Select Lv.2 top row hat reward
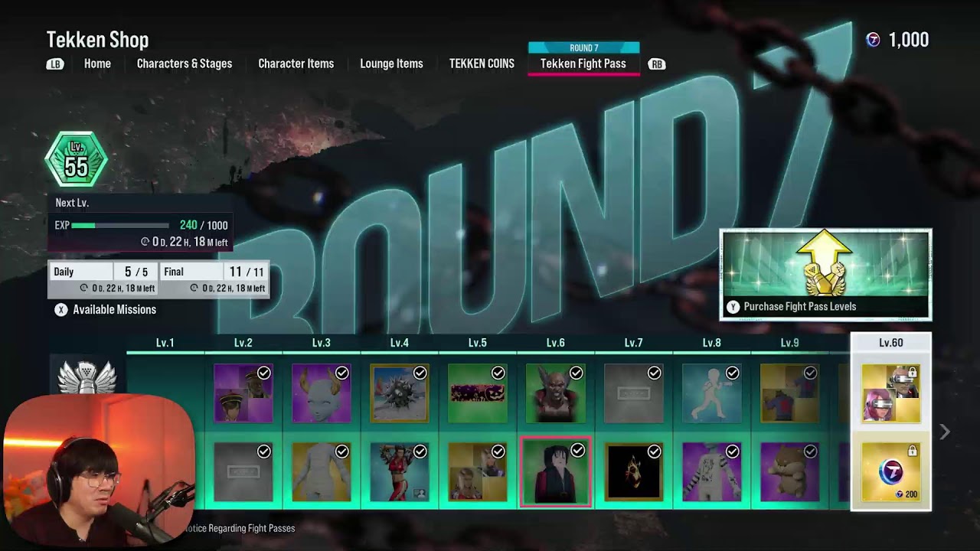Viewport: 980px width, 551px height. pos(243,393)
